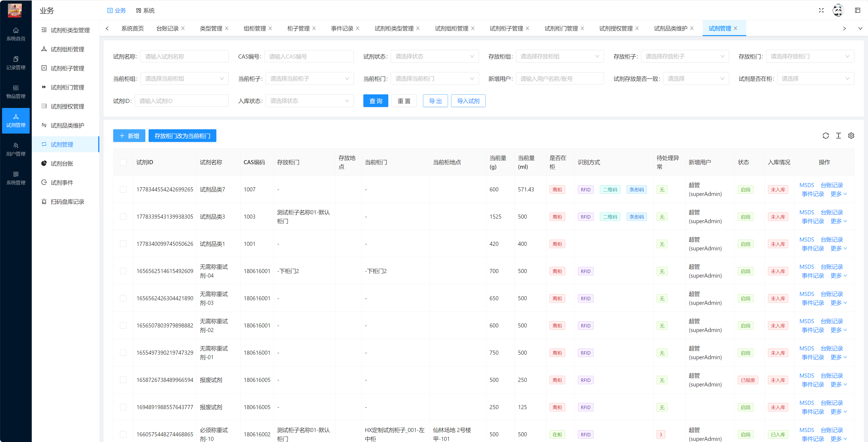Close the 柜子管理 tab

[314, 28]
